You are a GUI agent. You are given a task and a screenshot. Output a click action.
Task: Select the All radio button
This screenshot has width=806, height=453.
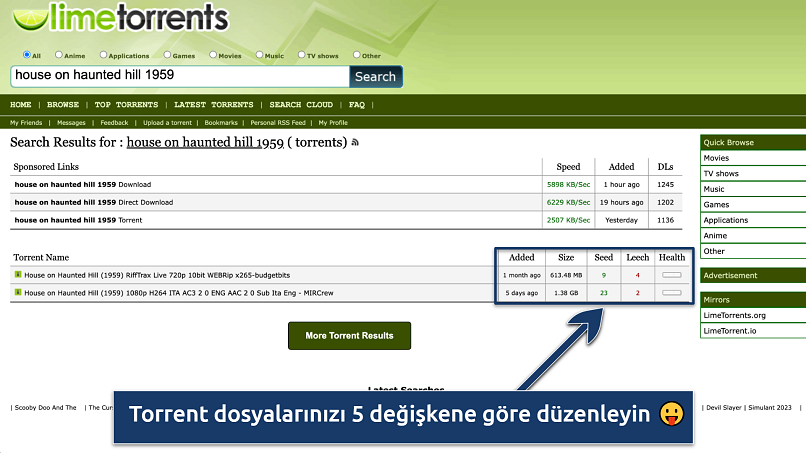tap(26, 56)
